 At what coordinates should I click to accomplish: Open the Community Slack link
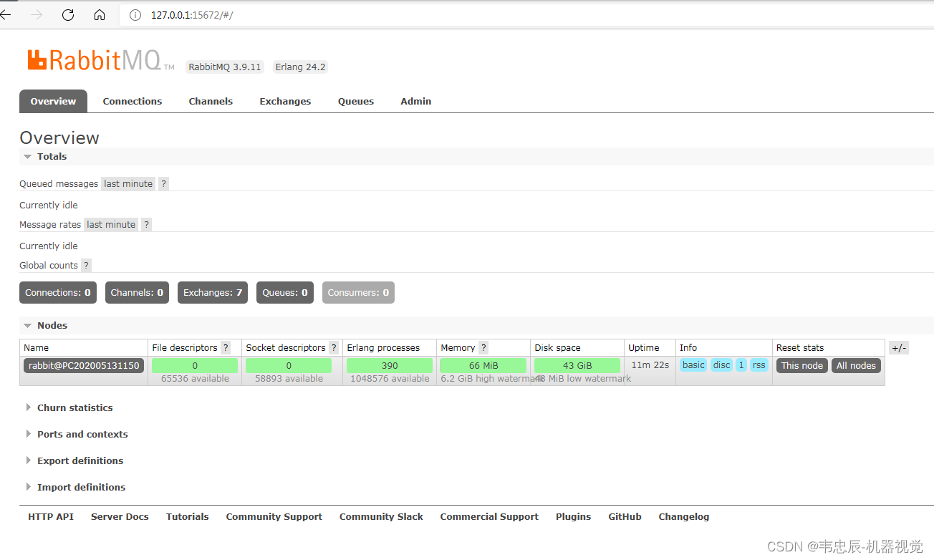[381, 516]
